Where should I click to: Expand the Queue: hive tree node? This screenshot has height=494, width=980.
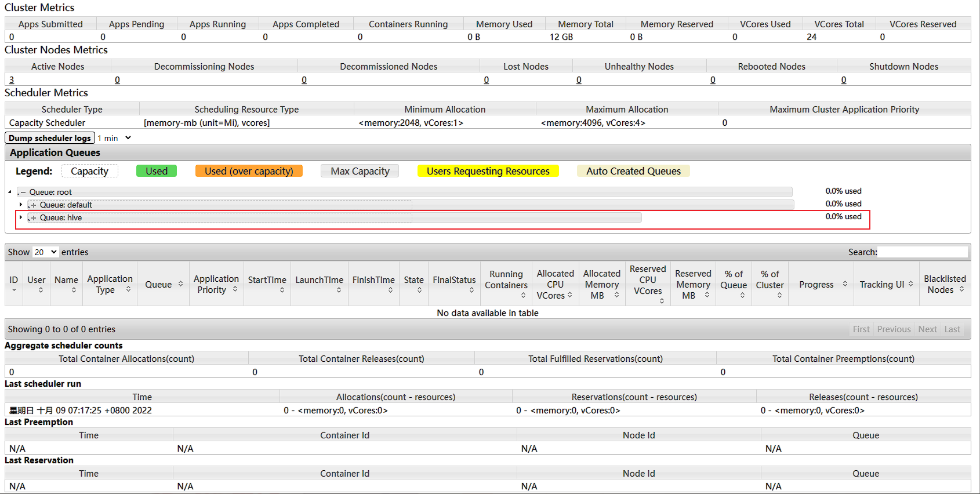tap(21, 217)
